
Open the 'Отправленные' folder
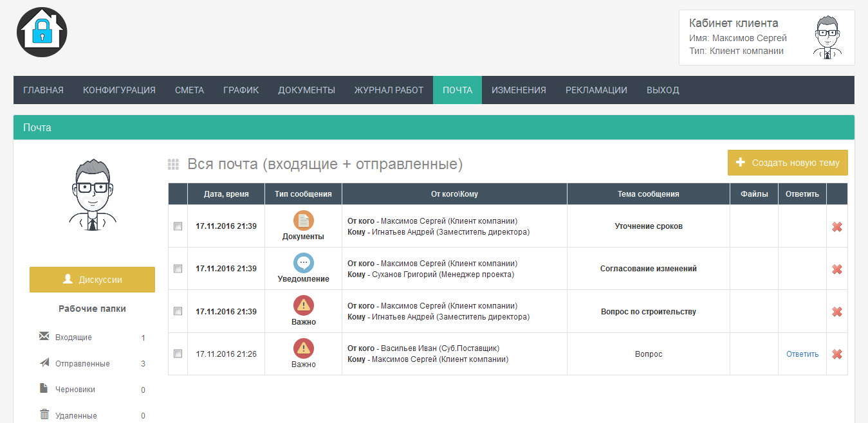[81, 364]
